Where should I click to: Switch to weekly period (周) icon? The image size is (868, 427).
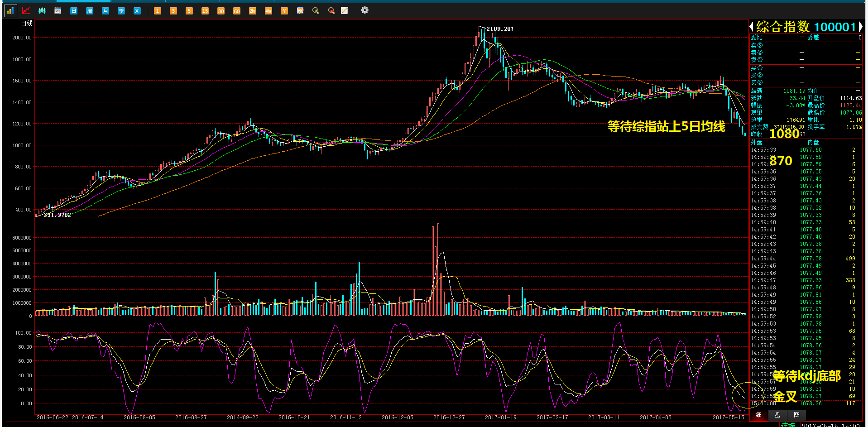[x=90, y=11]
